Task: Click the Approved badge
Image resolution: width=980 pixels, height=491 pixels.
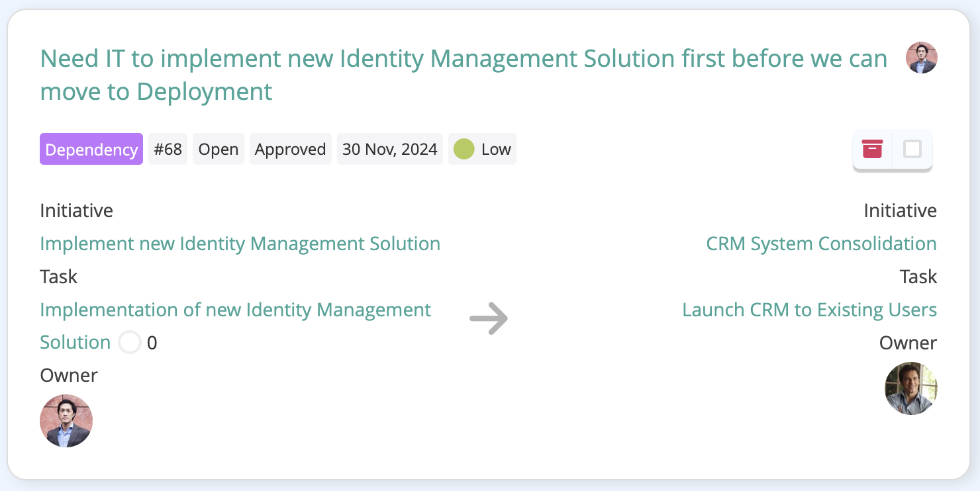Action: click(x=291, y=149)
